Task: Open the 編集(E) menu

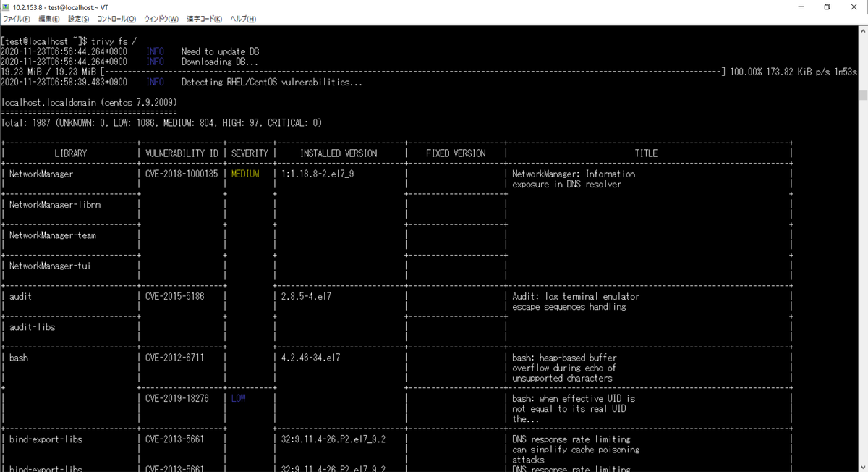Action: point(49,19)
